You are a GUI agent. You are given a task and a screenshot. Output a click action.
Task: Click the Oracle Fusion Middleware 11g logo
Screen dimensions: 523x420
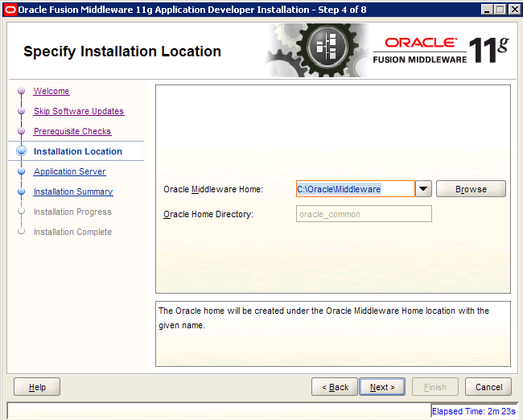[x=441, y=51]
